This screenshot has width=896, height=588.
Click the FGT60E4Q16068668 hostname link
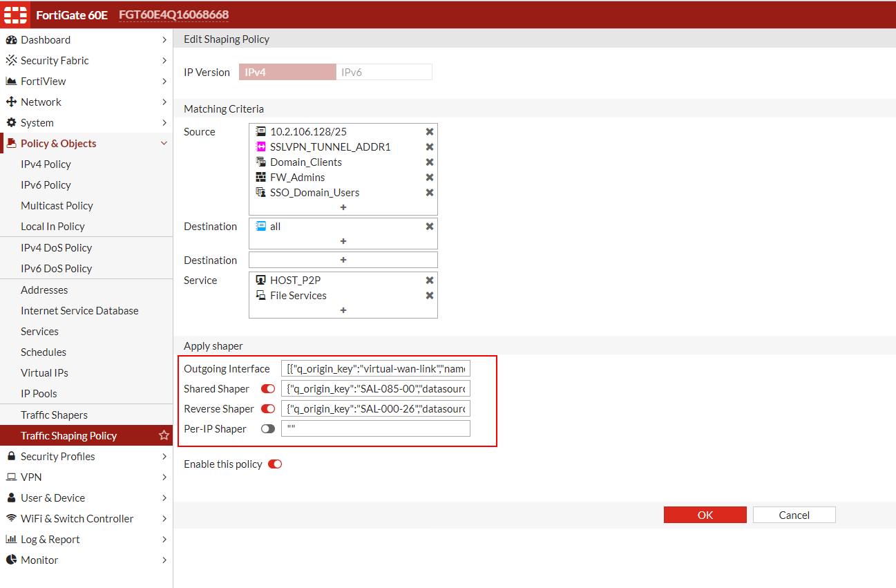coord(173,15)
